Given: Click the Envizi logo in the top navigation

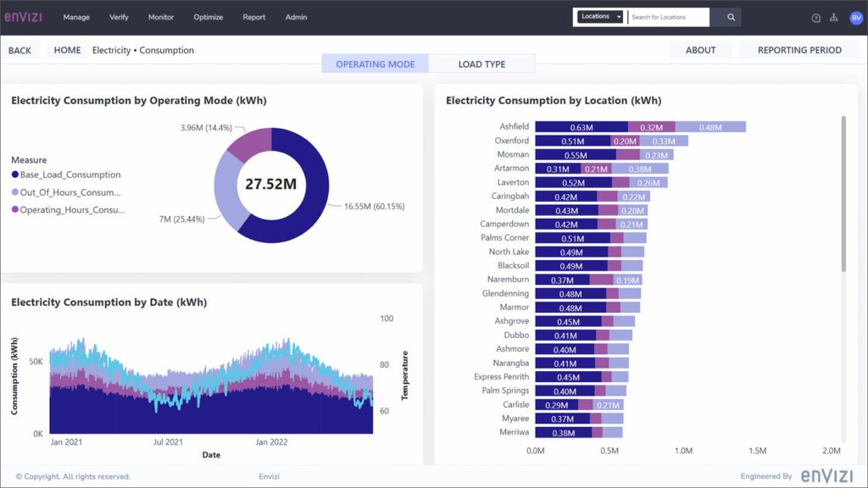Looking at the screenshot, I should click(x=25, y=15).
